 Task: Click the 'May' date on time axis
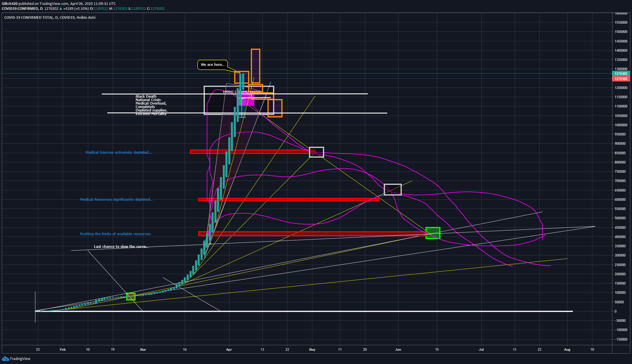click(x=312, y=350)
